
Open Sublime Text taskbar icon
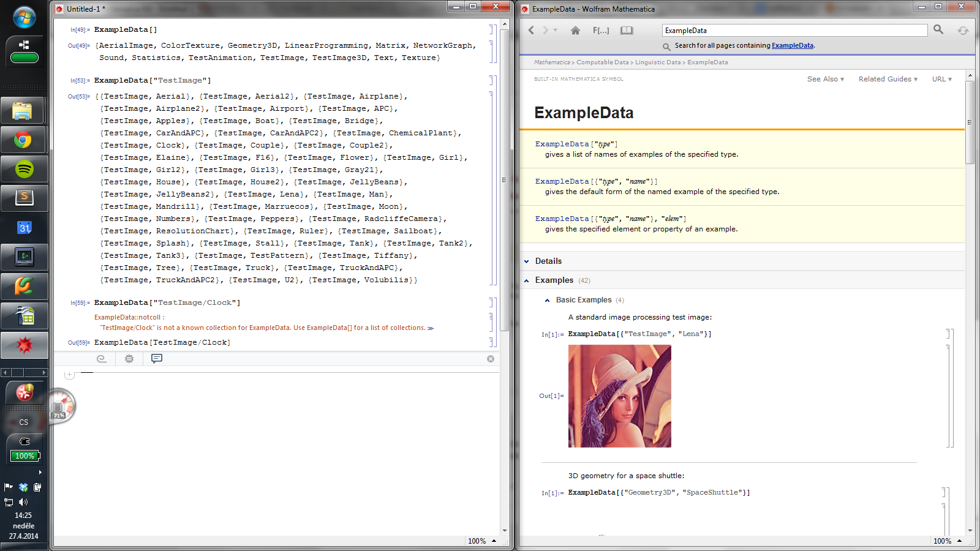24,198
